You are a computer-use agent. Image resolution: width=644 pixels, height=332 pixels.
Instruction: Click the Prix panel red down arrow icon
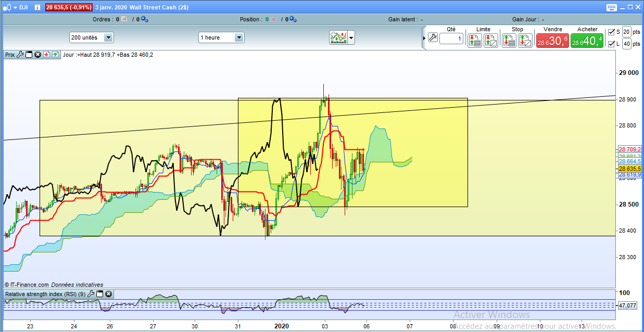(x=46, y=54)
